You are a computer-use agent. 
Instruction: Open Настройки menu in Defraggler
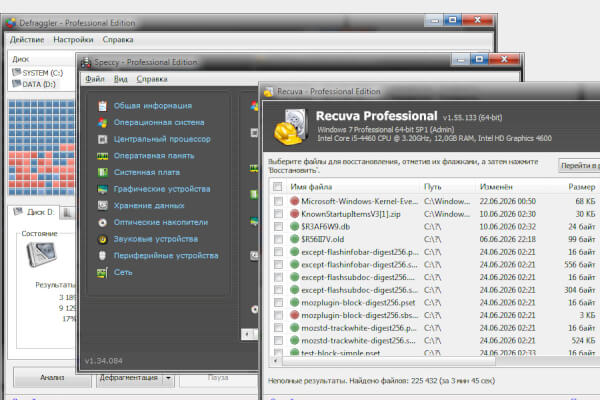point(73,39)
